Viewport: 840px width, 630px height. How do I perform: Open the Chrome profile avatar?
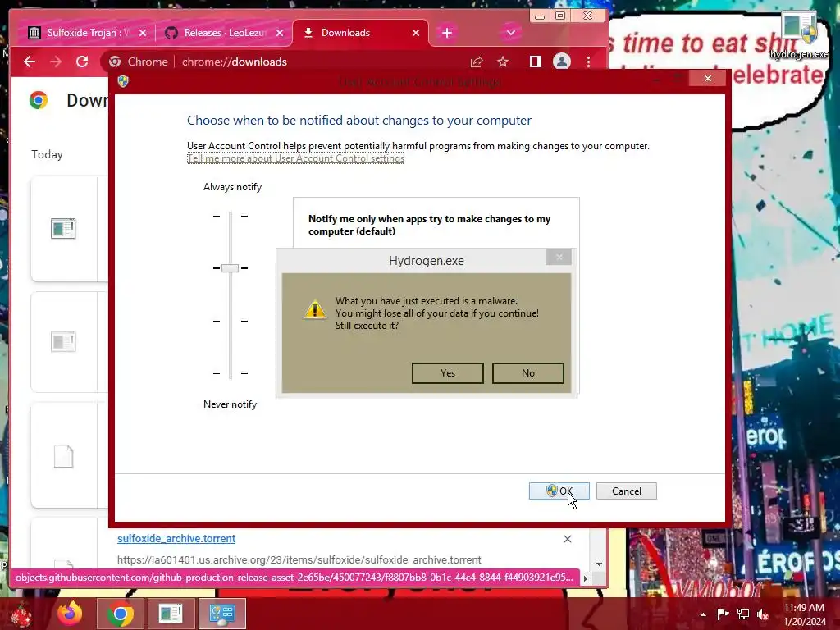[x=561, y=62]
